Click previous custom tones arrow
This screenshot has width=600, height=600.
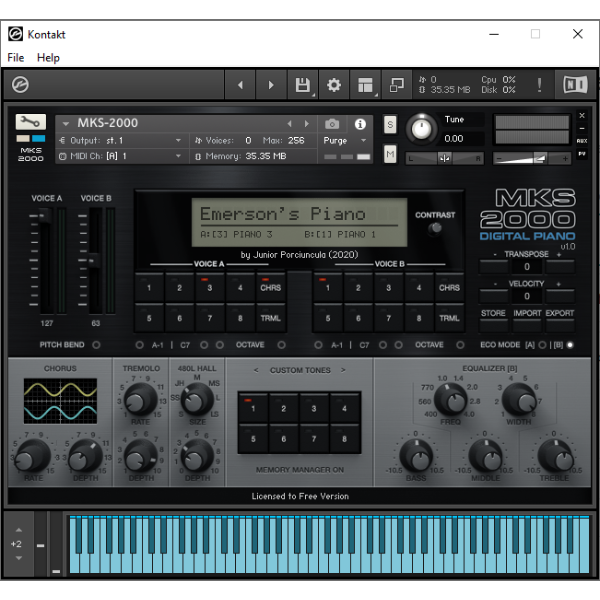(x=256, y=370)
